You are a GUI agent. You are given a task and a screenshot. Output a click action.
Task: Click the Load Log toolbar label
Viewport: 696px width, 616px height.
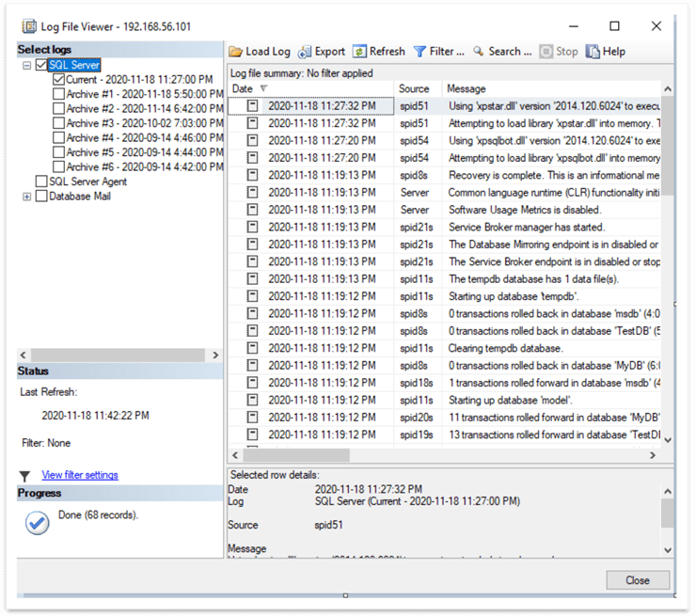click(268, 52)
